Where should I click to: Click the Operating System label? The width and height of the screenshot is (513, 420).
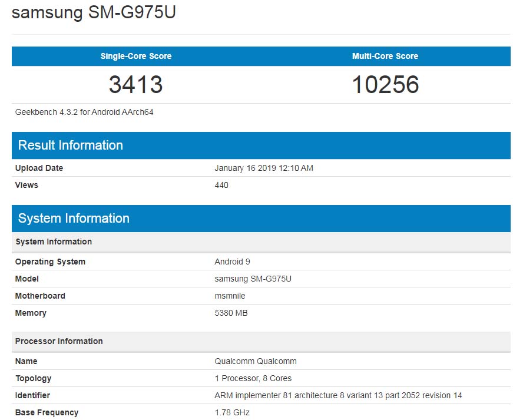tap(50, 262)
